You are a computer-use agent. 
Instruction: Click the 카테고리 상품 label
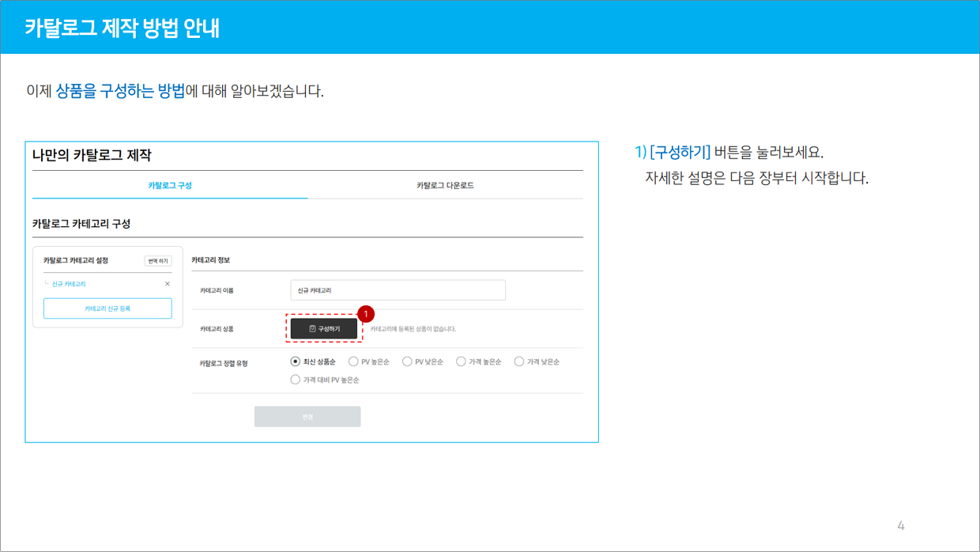coord(217,329)
